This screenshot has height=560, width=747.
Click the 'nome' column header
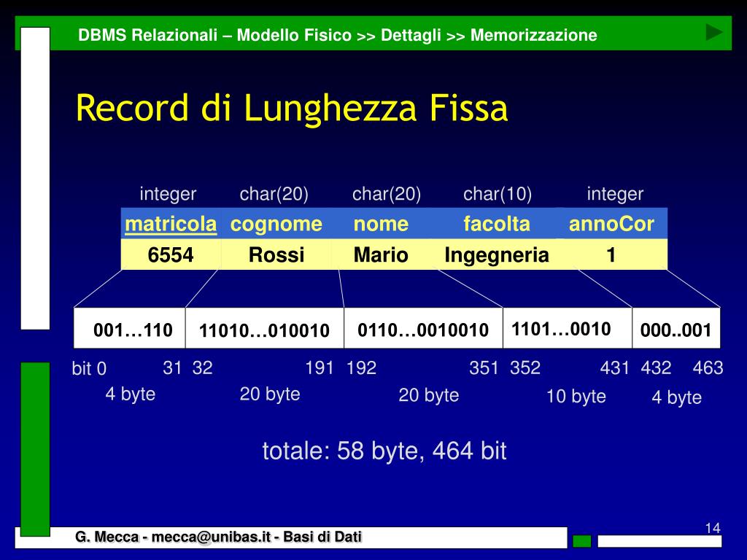click(381, 224)
